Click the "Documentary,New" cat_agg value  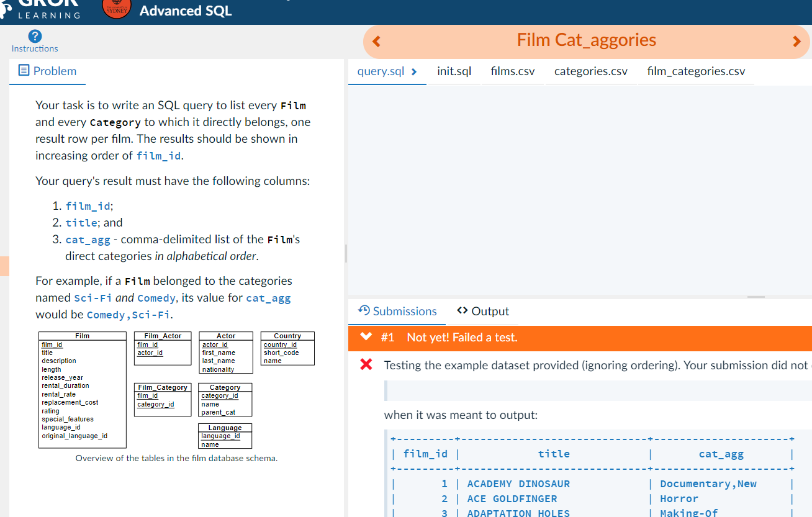point(708,484)
